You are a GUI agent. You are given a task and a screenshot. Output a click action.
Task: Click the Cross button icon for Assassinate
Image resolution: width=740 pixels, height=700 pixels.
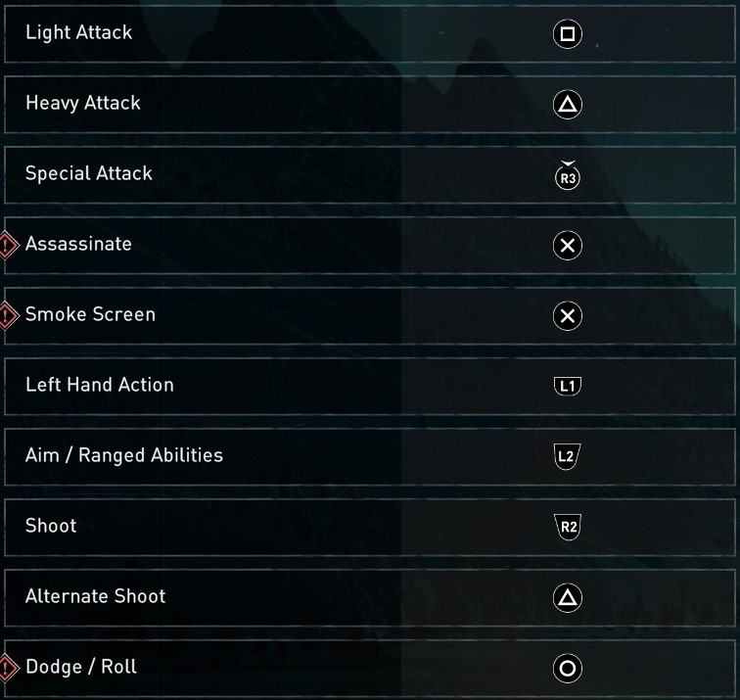point(567,246)
